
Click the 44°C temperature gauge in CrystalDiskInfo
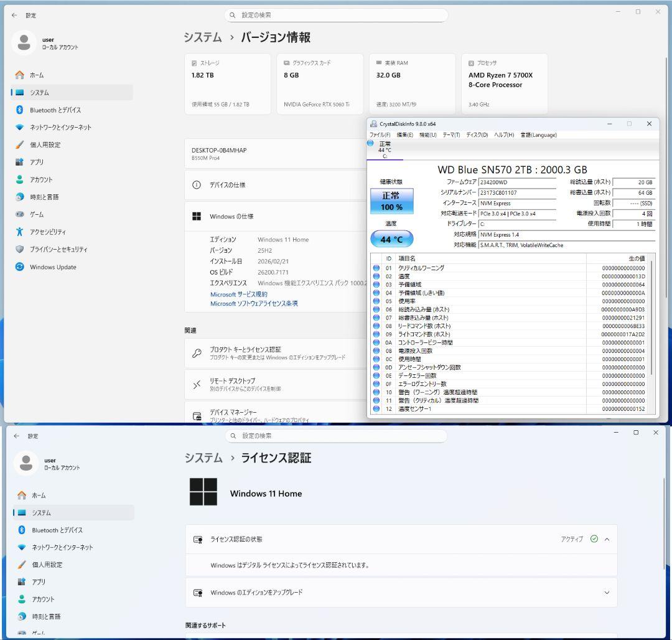[x=392, y=238]
